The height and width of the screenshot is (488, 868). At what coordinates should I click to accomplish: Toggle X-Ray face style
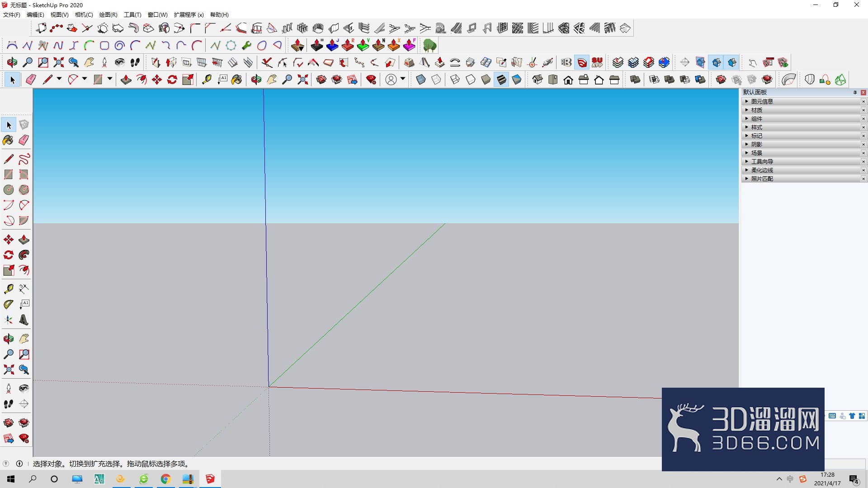(x=421, y=80)
